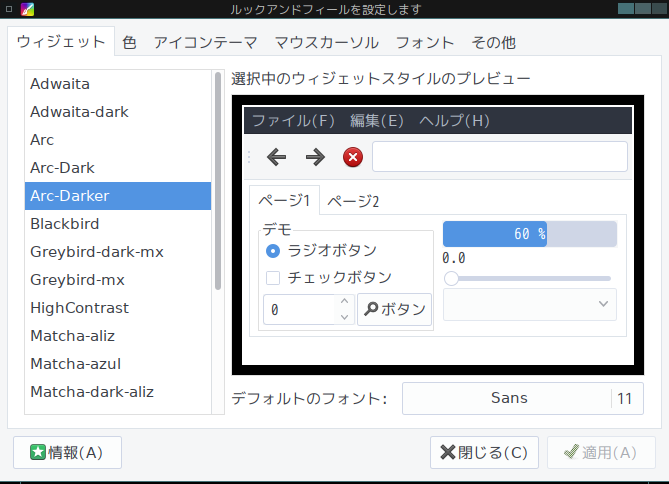669x484 pixels.
Task: Select the Greybird-mx theme
Action: (118, 280)
